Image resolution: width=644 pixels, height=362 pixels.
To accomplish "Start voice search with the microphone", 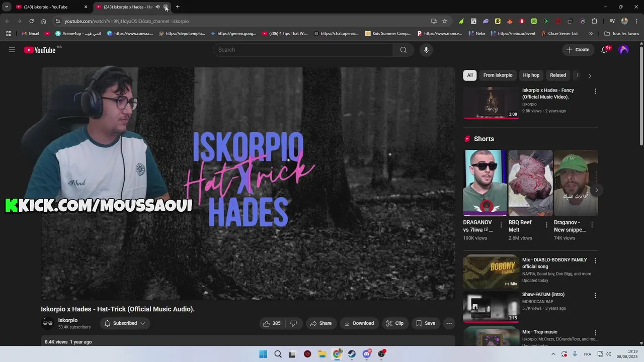I will [x=426, y=50].
